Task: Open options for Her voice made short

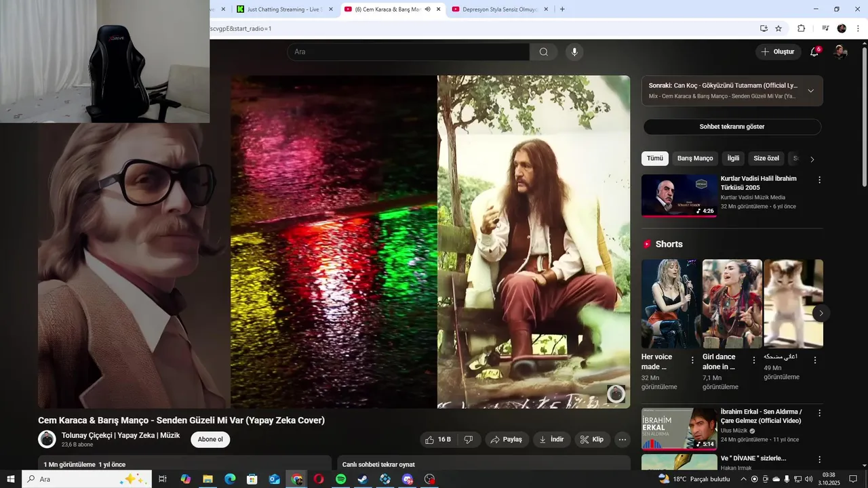Action: pyautogui.click(x=692, y=361)
